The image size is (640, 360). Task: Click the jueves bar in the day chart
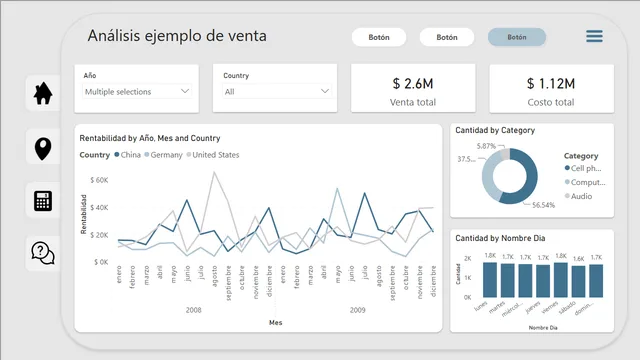click(543, 281)
